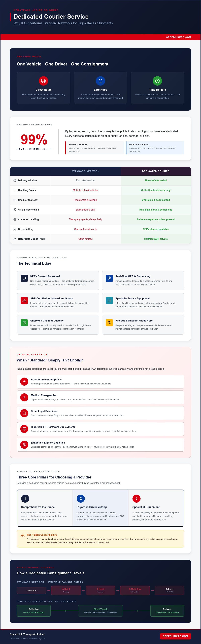Click the blue shield icon above Zero Hubs
The width and height of the screenshot is (201, 644).
coord(100,81)
